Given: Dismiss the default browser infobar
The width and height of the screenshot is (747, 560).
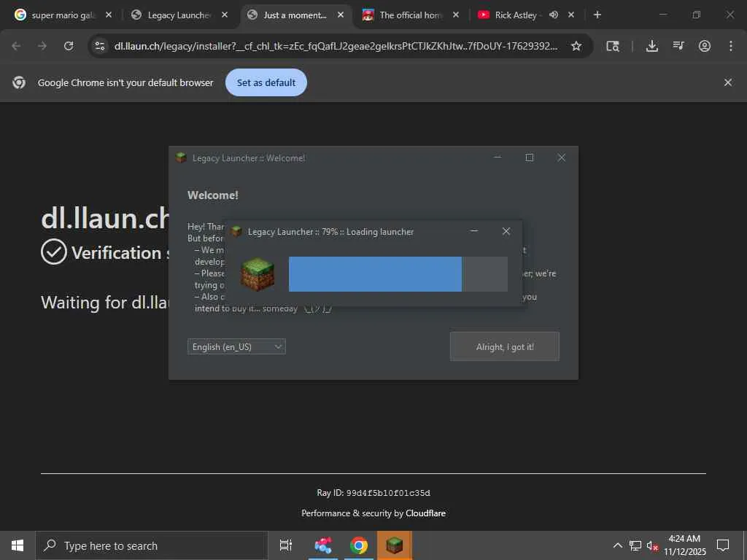Looking at the screenshot, I should (x=728, y=82).
